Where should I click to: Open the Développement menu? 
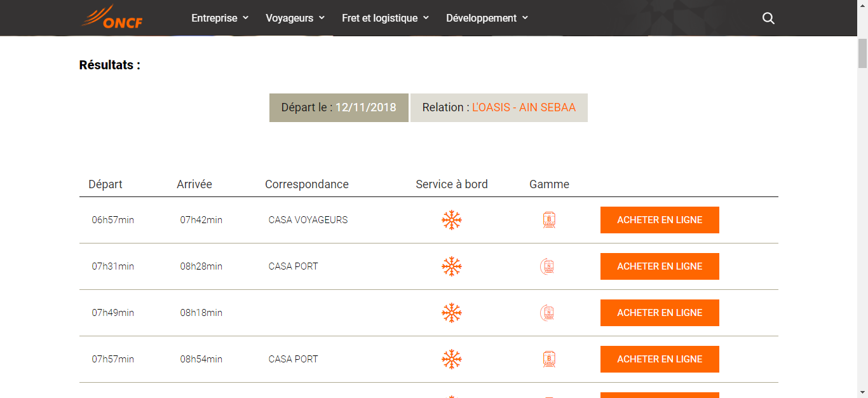point(487,18)
